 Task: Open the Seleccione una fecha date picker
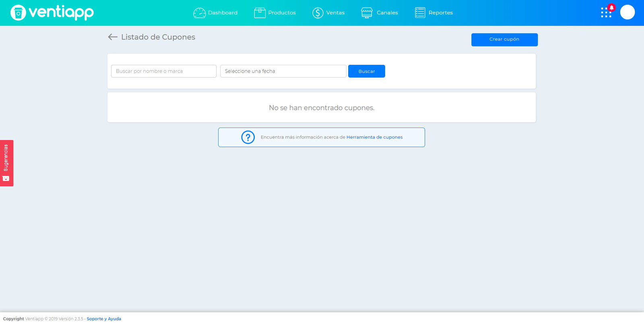coord(283,71)
